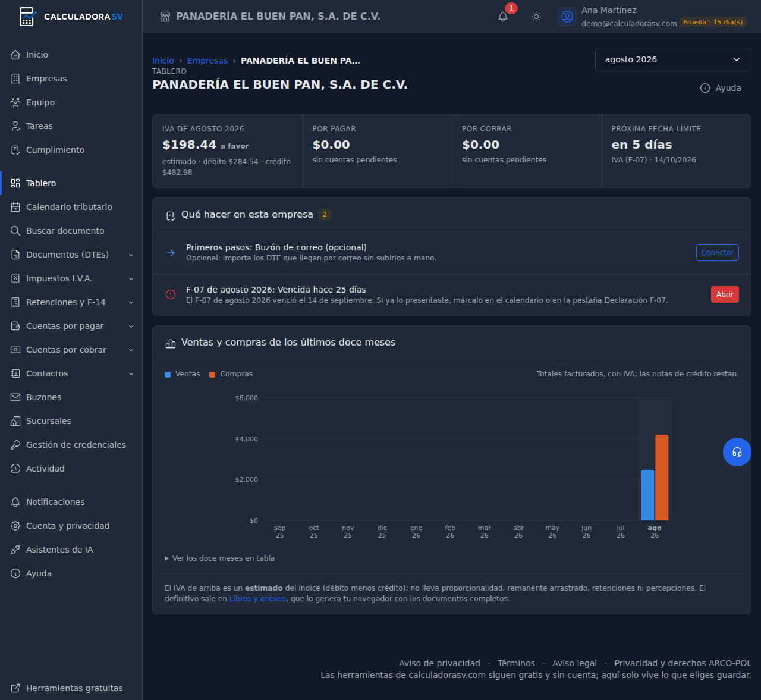The image size is (761, 700).
Task: Open the Ayuda link near the period selector
Action: click(x=721, y=88)
